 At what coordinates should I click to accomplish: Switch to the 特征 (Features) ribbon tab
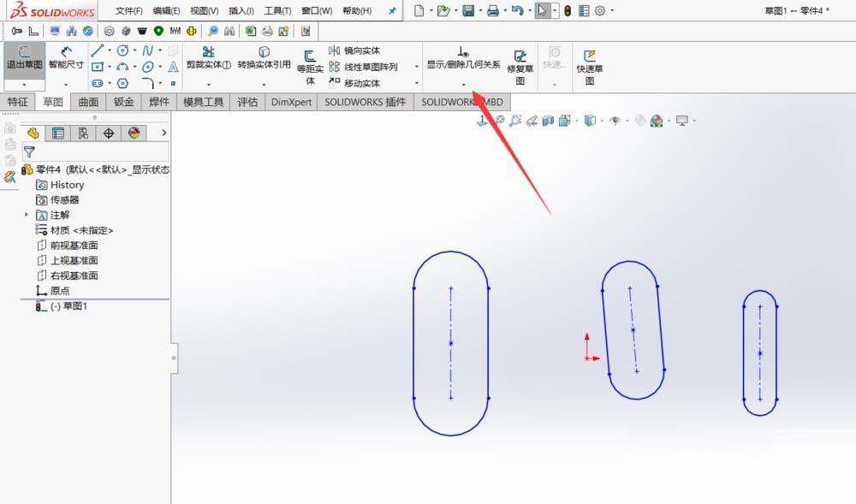(x=19, y=101)
